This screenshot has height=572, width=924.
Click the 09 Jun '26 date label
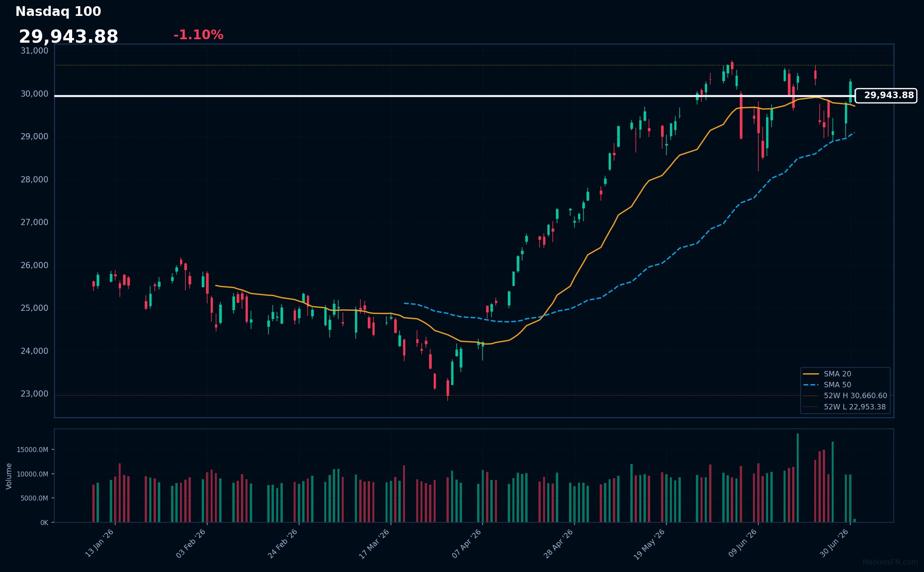[742, 543]
